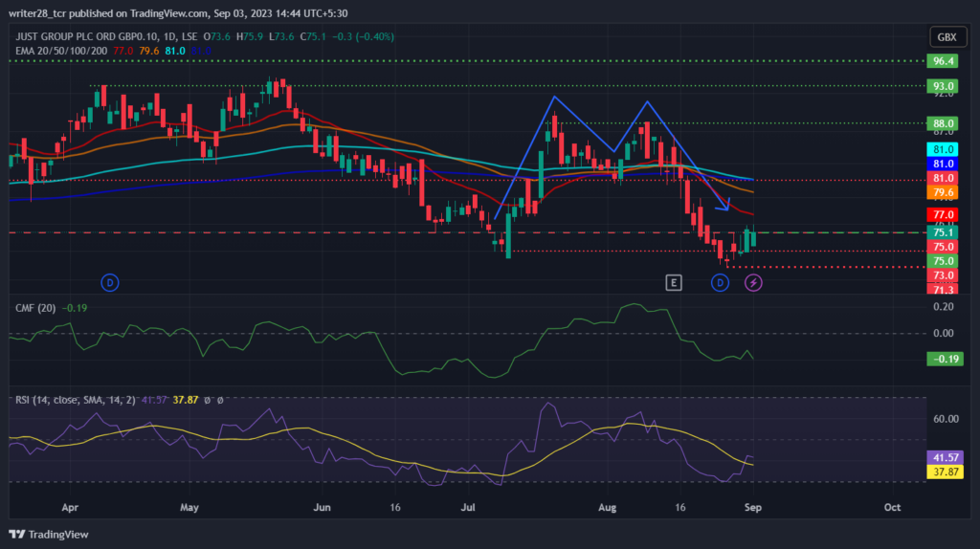
Task: Open the GBX currency selector
Action: pyautogui.click(x=947, y=37)
